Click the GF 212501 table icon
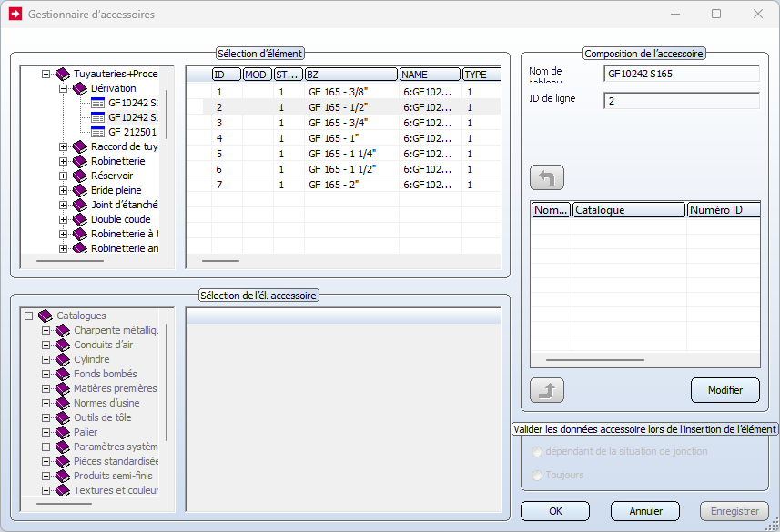The height and width of the screenshot is (532, 780). pos(98,132)
